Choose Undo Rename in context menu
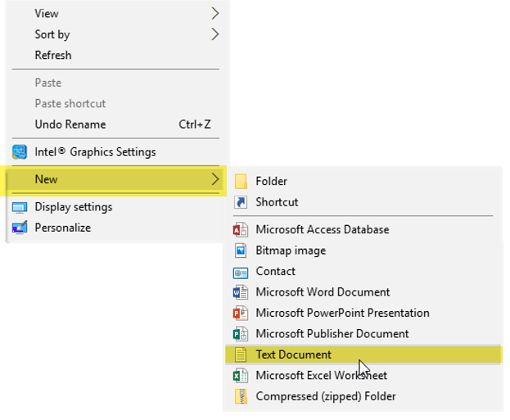The image size is (510, 420). coord(70,124)
